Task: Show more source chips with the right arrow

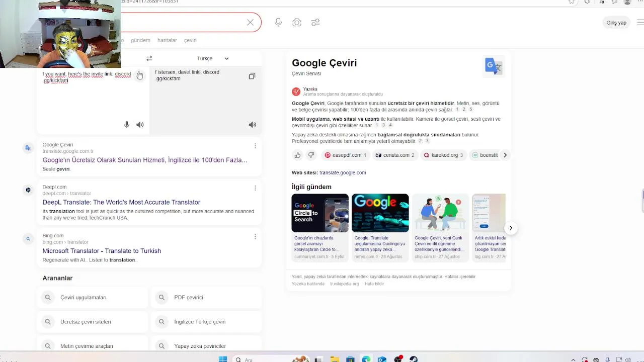Action: [505, 155]
